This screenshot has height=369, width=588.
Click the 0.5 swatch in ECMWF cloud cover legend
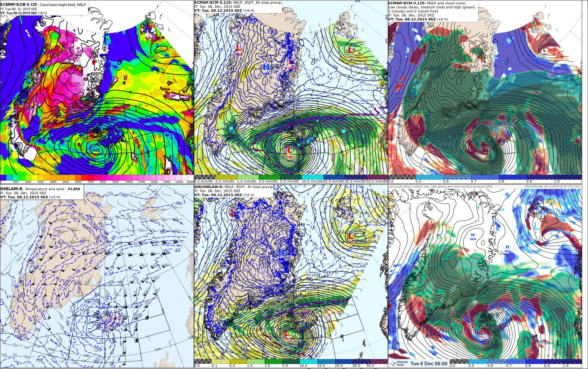pyautogui.click(x=429, y=177)
